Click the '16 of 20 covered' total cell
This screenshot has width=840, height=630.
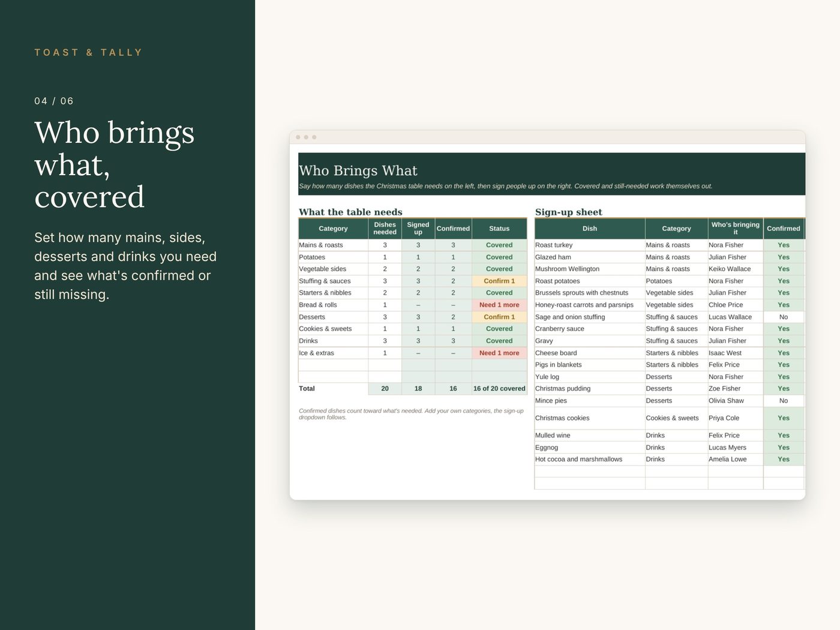[x=499, y=389]
